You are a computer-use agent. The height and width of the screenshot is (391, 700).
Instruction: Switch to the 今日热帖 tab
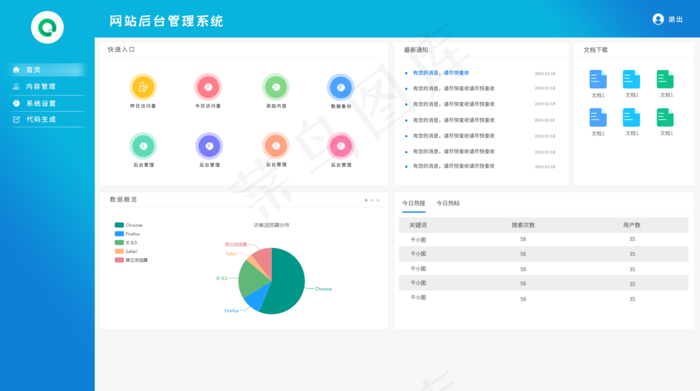[x=448, y=203]
